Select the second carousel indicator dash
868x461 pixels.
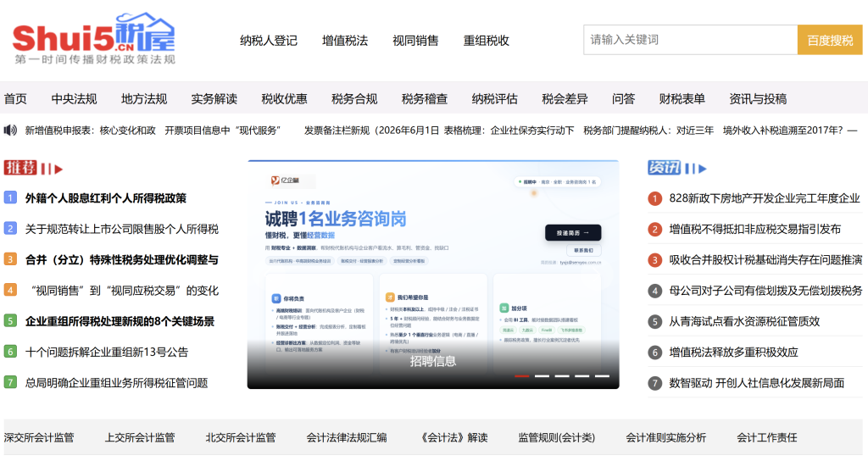pyautogui.click(x=542, y=375)
